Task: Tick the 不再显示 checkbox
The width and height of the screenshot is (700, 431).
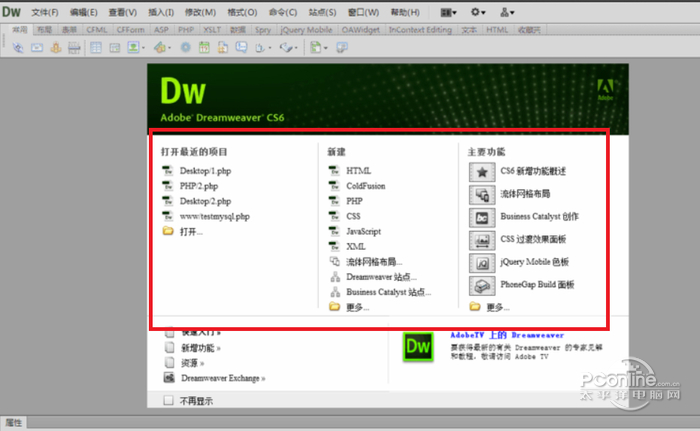Action: coord(168,400)
